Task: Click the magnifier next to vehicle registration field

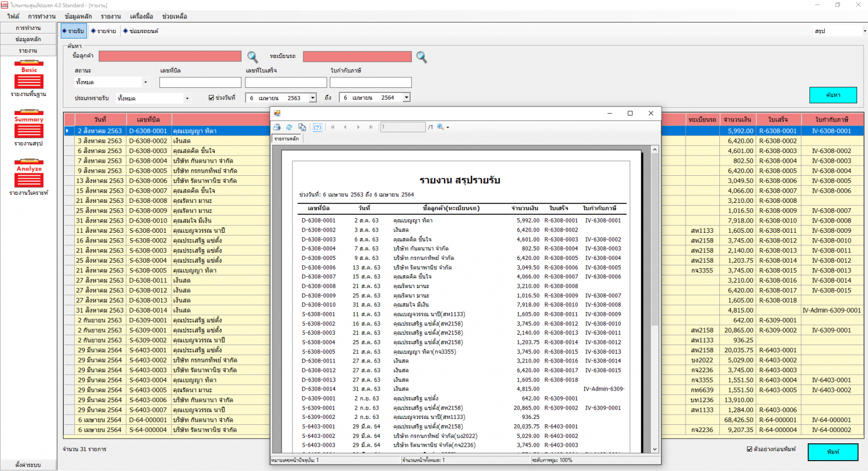Action: [422, 56]
